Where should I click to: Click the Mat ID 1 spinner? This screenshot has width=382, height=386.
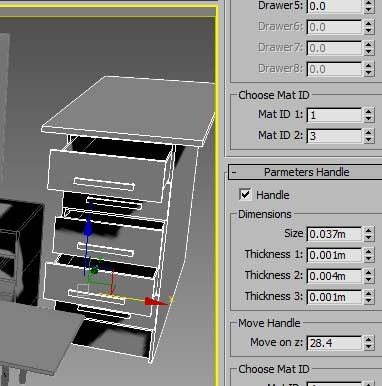click(x=369, y=115)
